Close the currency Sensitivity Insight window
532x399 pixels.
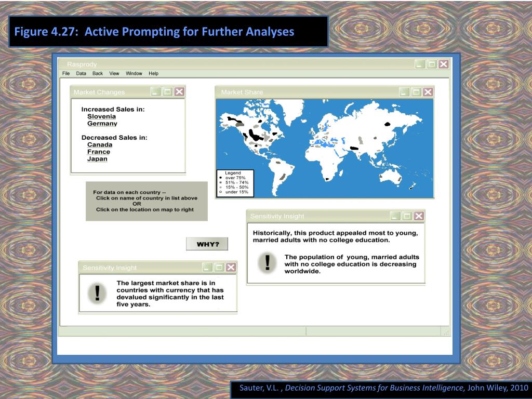[x=231, y=268]
